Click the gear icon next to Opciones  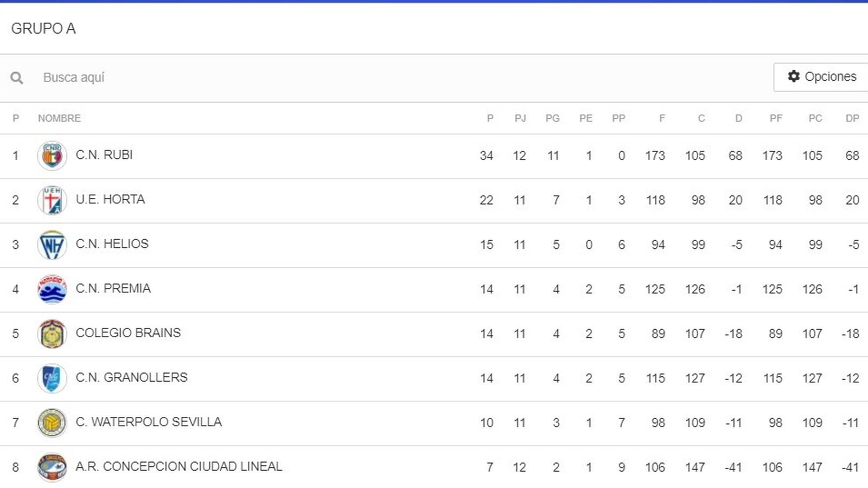click(x=794, y=77)
